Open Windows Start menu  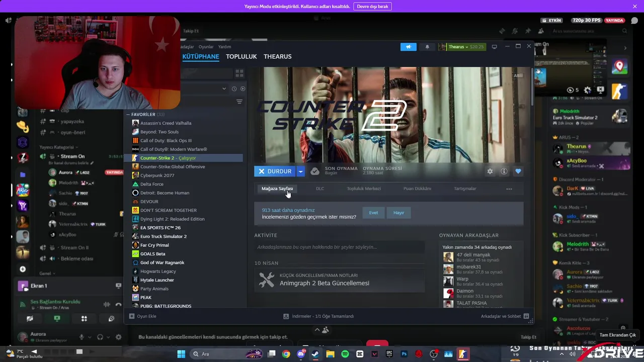point(181,354)
